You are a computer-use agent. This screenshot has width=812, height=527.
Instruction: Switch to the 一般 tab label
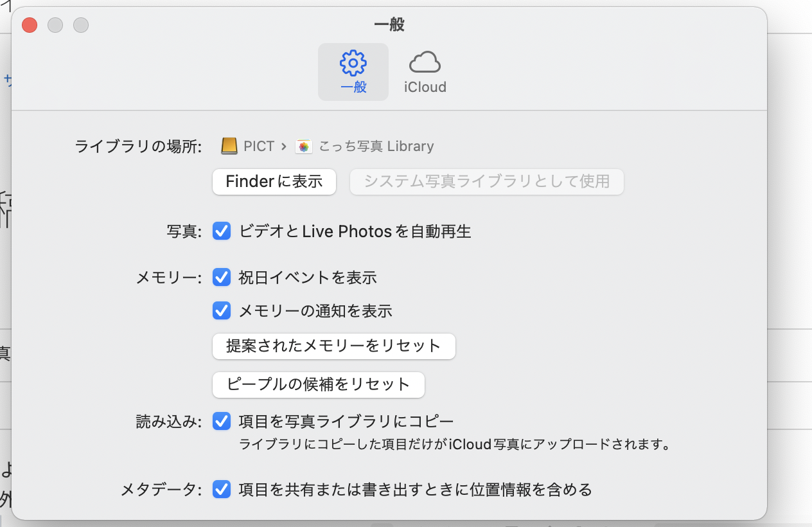[x=353, y=87]
